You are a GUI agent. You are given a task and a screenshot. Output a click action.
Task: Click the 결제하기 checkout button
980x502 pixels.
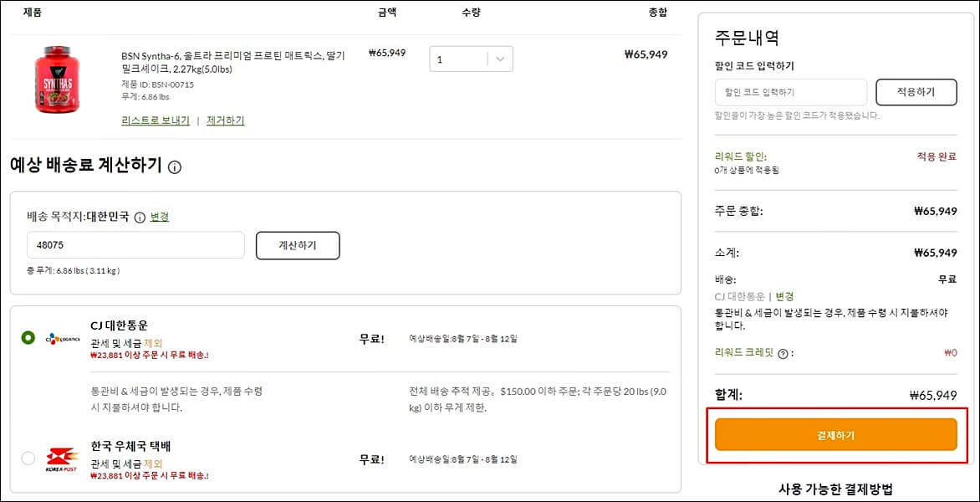835,435
